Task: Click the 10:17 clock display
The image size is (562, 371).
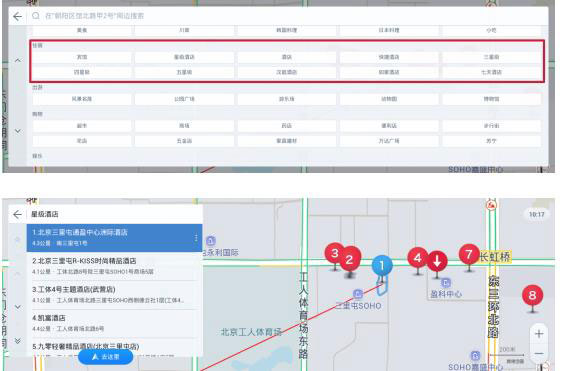Action: pos(537,215)
